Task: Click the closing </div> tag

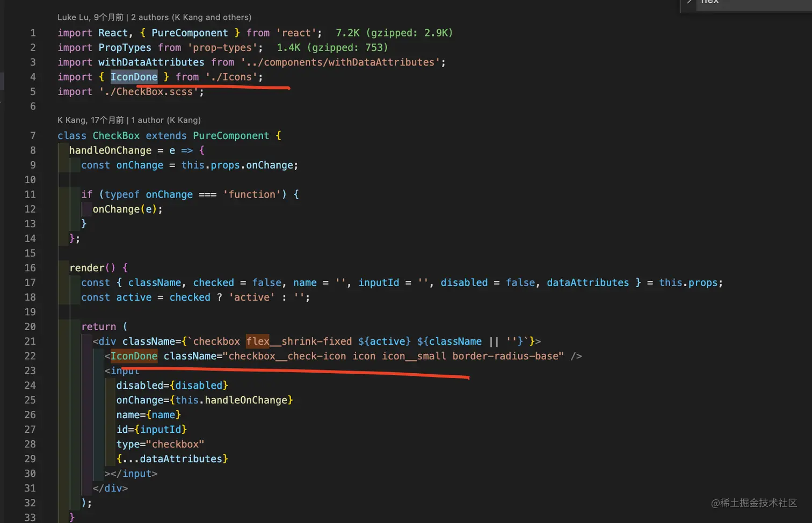Action: click(x=111, y=488)
